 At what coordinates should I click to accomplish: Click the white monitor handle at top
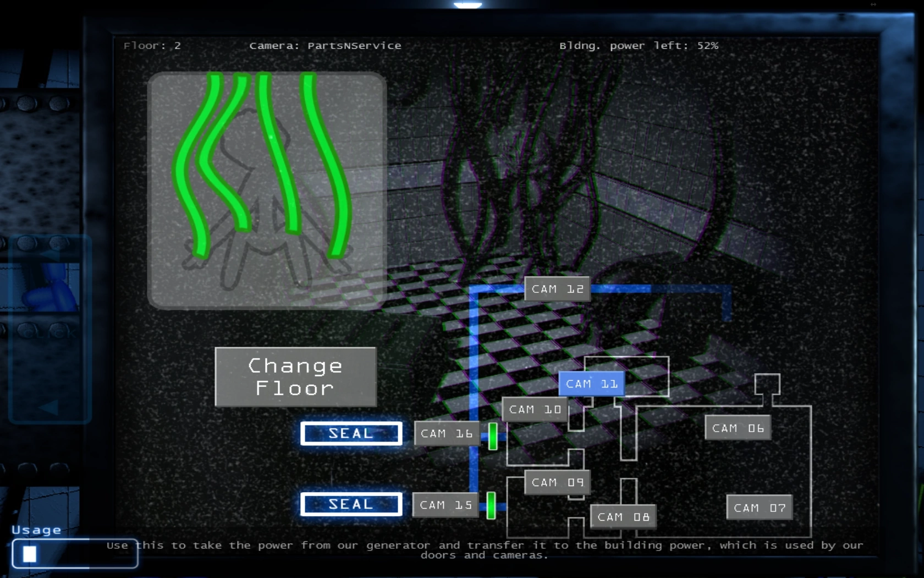point(468,5)
